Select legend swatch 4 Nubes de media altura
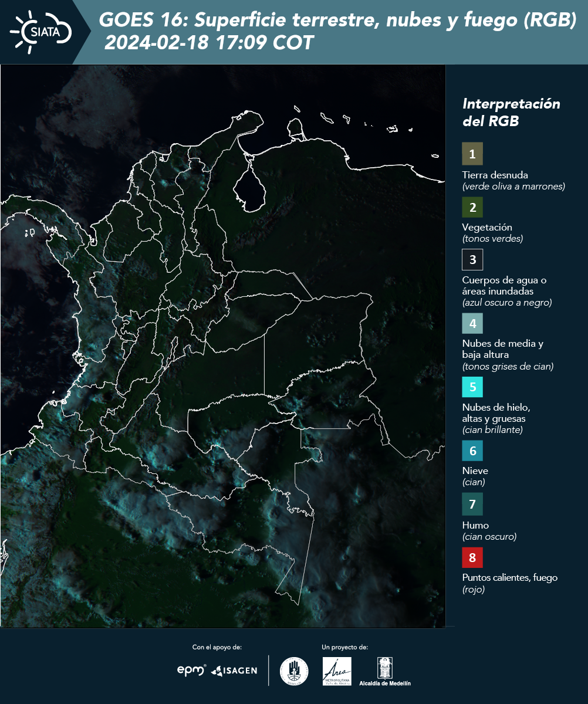 tap(472, 323)
